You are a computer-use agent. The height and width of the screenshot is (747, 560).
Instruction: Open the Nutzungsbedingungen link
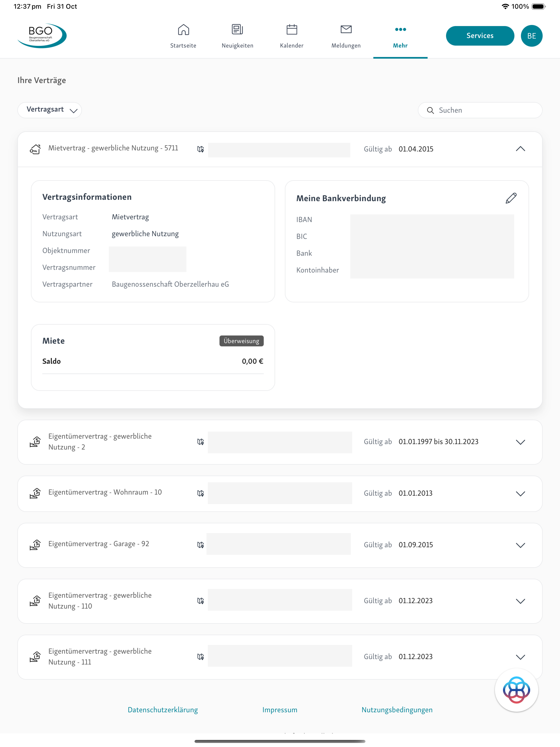click(397, 710)
